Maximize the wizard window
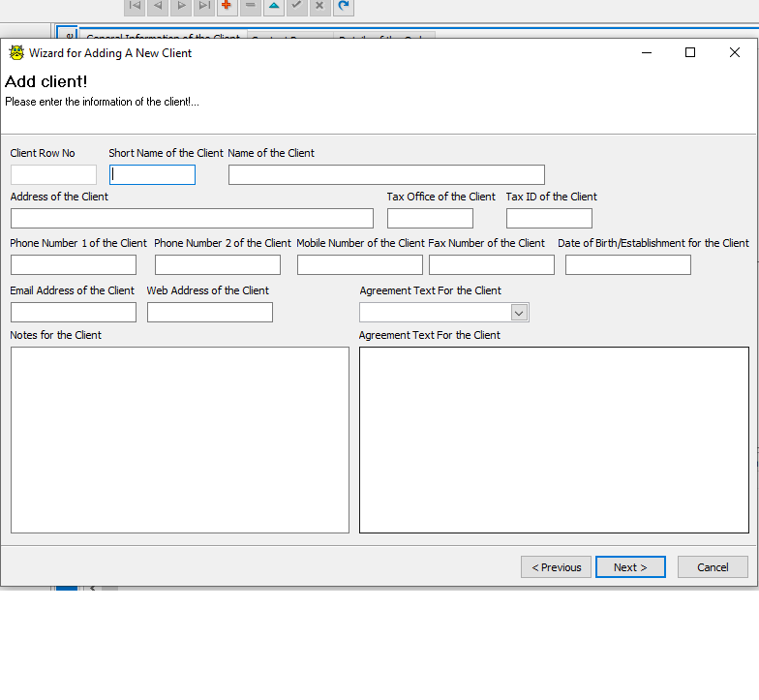This screenshot has width=759, height=700. pyautogui.click(x=690, y=52)
